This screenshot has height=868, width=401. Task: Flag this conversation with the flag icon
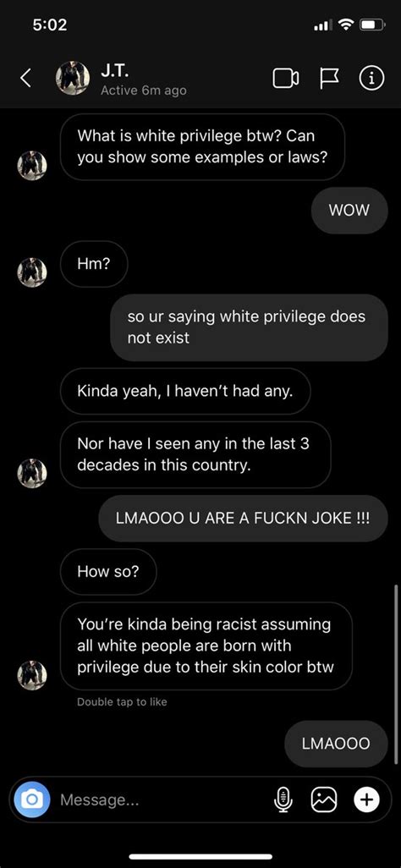pos(331,80)
